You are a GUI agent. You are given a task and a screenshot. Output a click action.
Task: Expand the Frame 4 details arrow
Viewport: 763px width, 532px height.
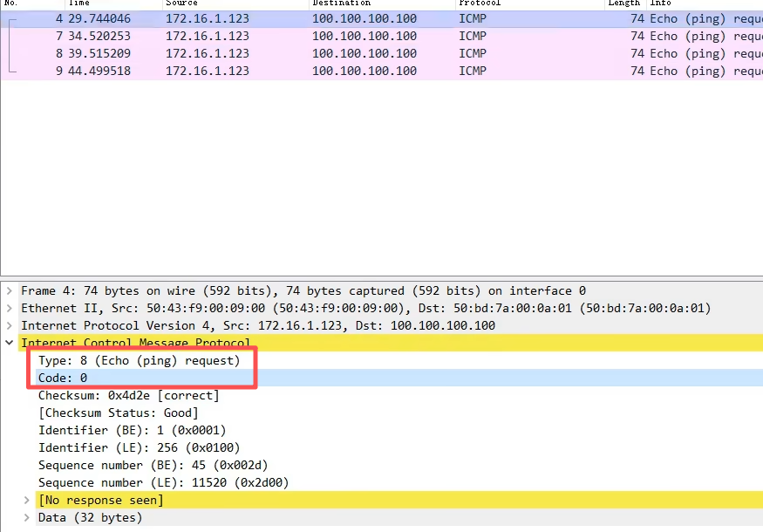point(10,291)
